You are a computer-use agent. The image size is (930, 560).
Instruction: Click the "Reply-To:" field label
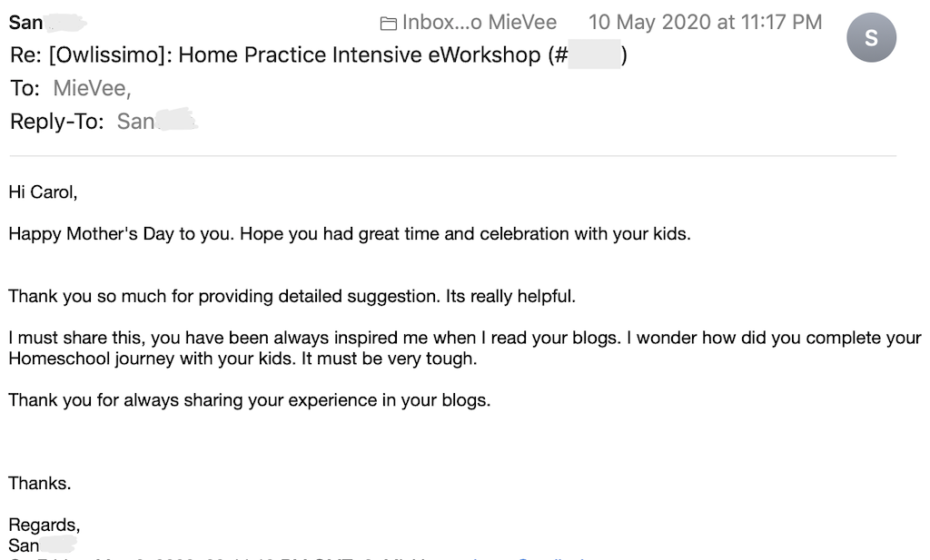(56, 121)
